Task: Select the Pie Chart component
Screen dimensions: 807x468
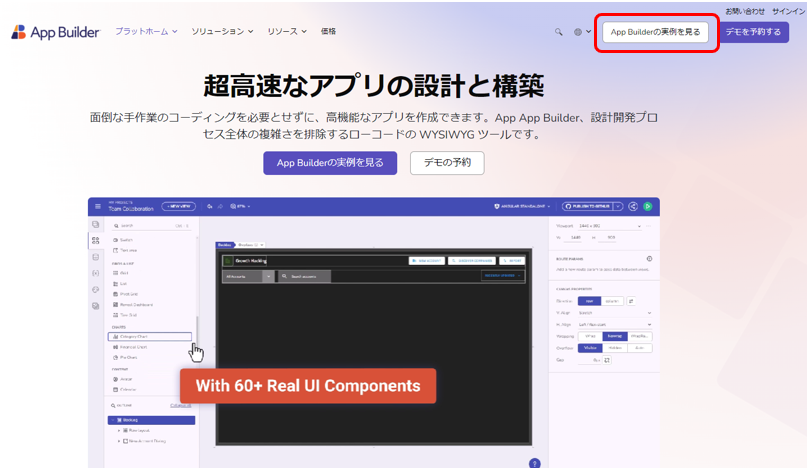Action: [125, 357]
